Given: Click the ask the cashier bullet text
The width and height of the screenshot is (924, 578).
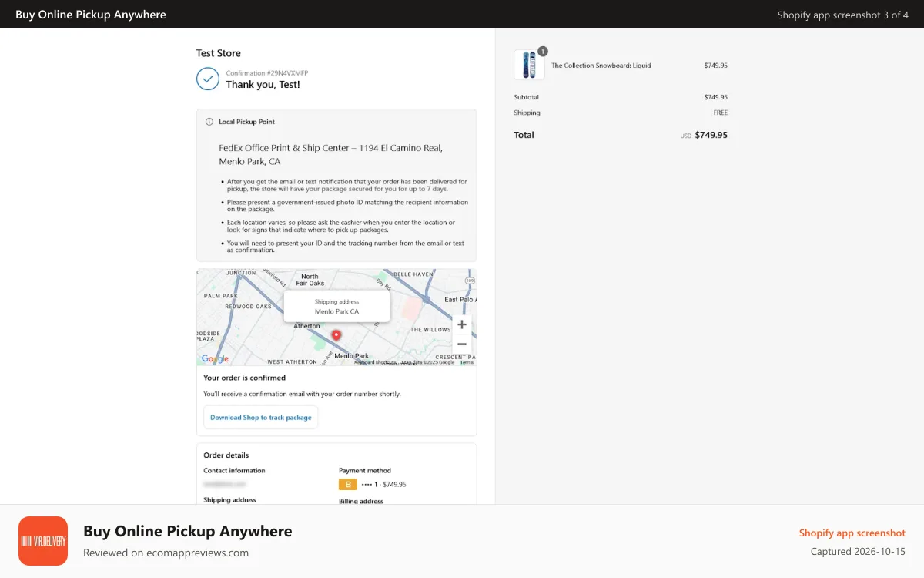Looking at the screenshot, I should tap(341, 226).
